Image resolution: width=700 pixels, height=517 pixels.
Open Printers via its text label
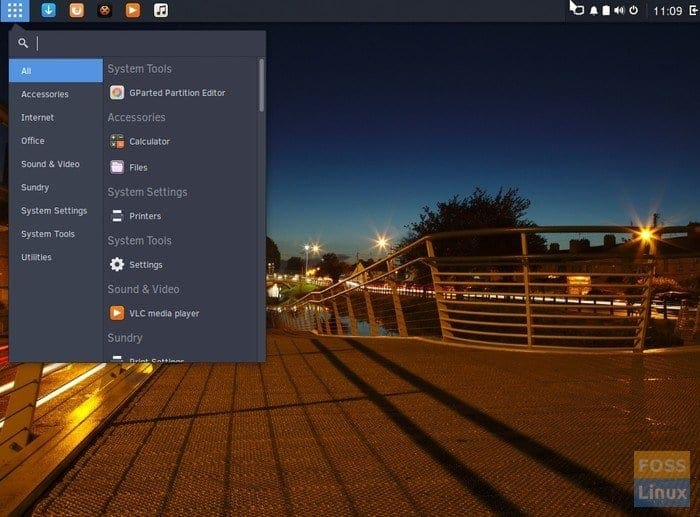click(x=145, y=216)
